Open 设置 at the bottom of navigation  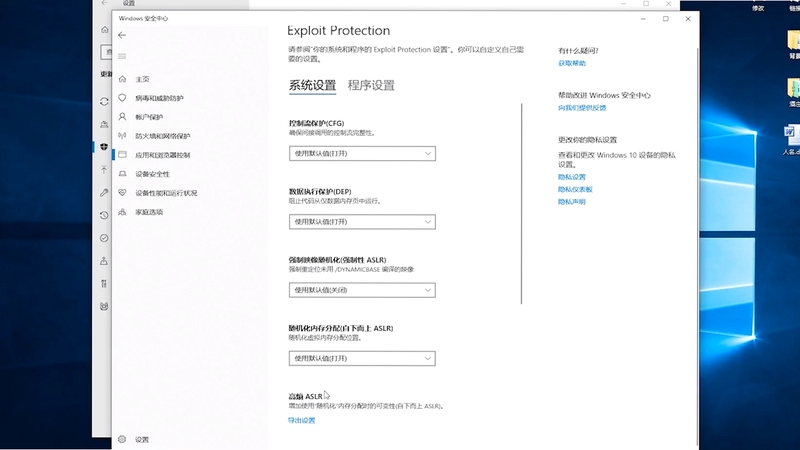pos(142,439)
